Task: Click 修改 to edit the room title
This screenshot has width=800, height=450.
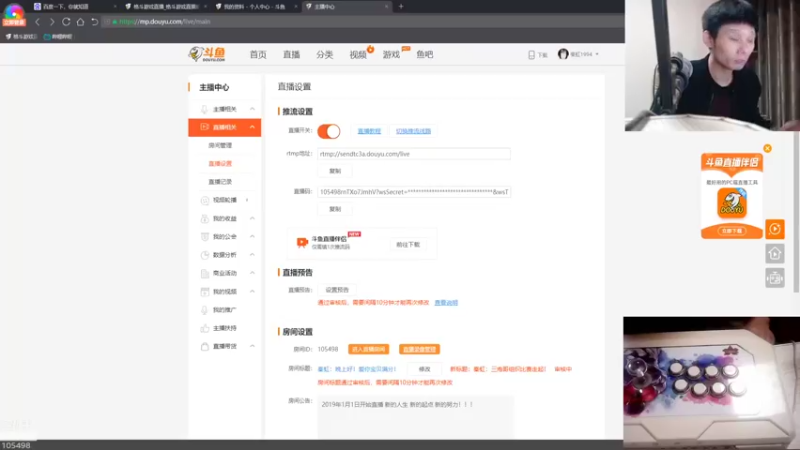Action: (x=424, y=369)
